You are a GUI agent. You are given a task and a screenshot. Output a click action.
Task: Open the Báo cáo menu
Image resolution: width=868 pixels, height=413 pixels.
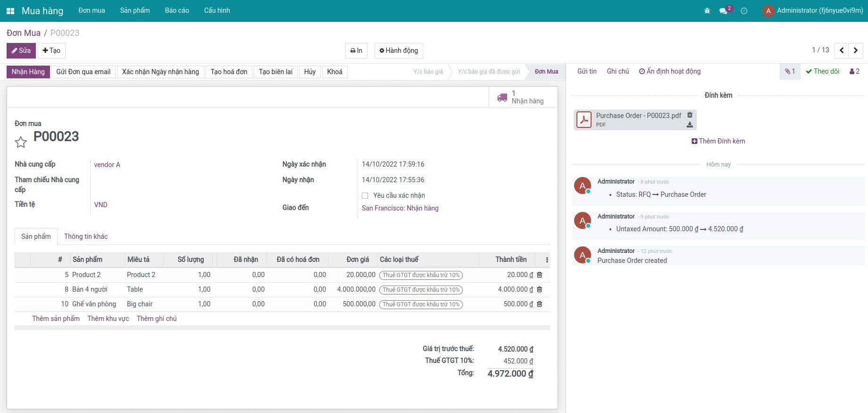pos(177,10)
